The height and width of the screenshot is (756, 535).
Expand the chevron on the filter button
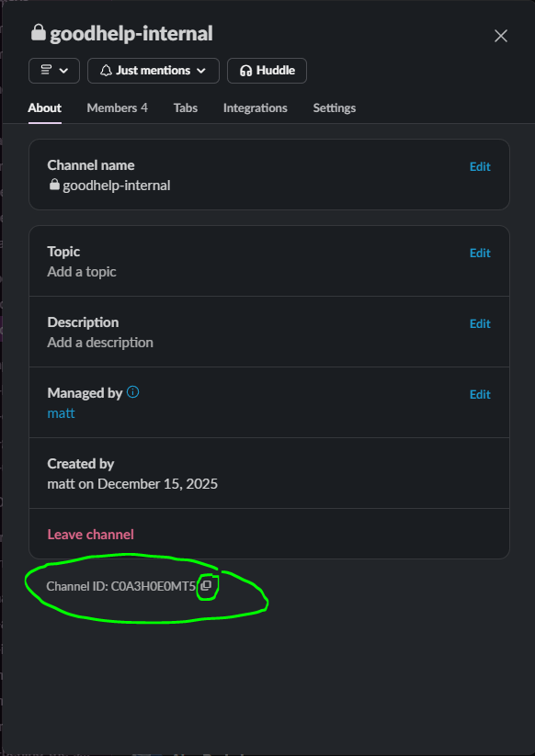[x=62, y=71]
